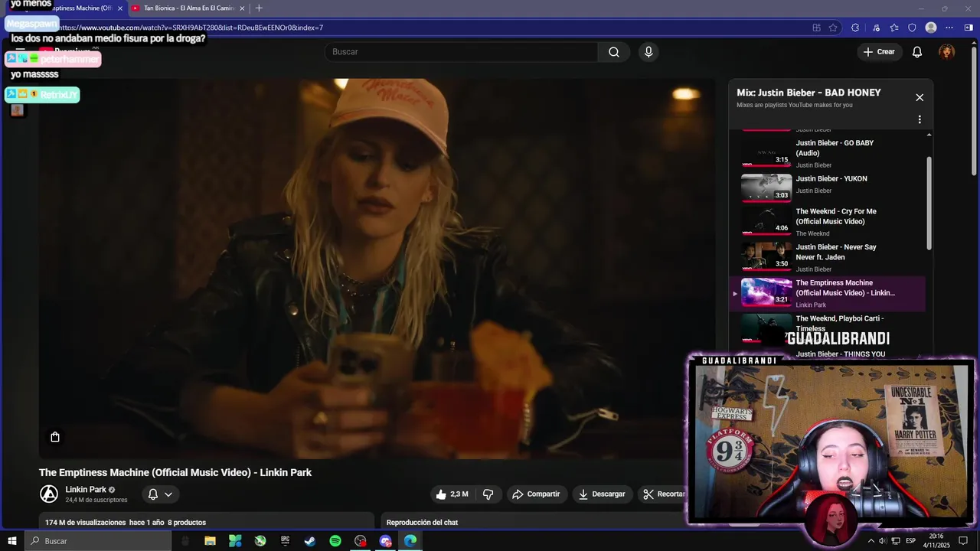Click the Compartir share button
Image resolution: width=980 pixels, height=551 pixels.
pos(536,494)
